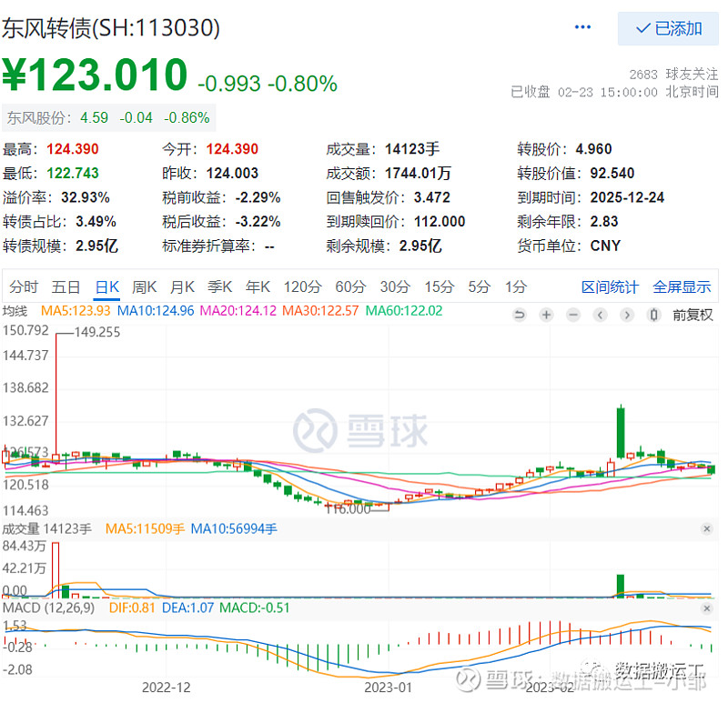Viewport: 728px width, 703px height.
Task: Switch to the 30分 interval tab
Action: tap(395, 286)
